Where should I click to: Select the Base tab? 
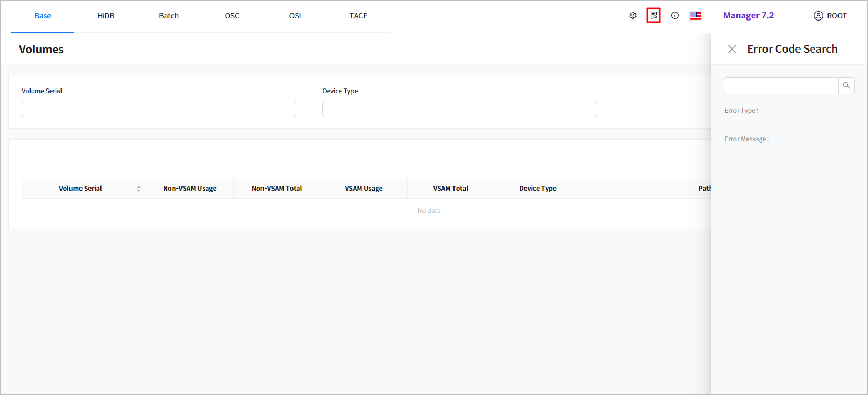[43, 16]
